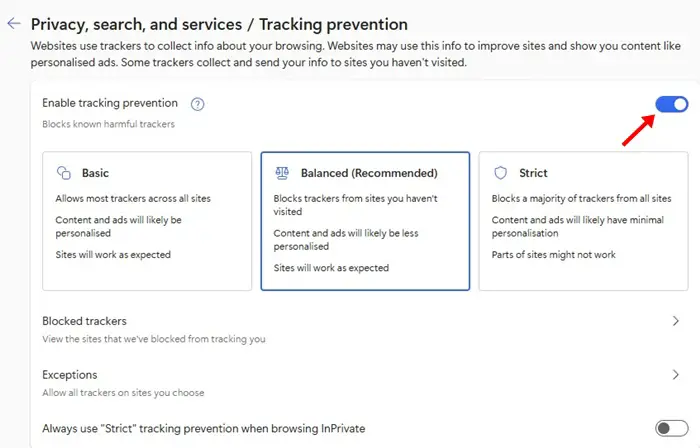
Task: Expand Exceptions chevron arrow
Action: tap(675, 374)
